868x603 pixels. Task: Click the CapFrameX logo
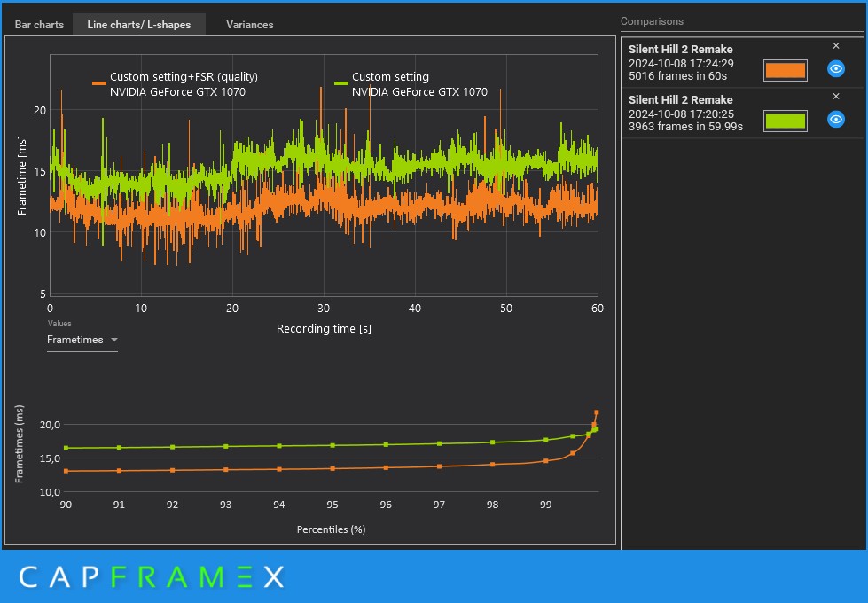[x=152, y=577]
